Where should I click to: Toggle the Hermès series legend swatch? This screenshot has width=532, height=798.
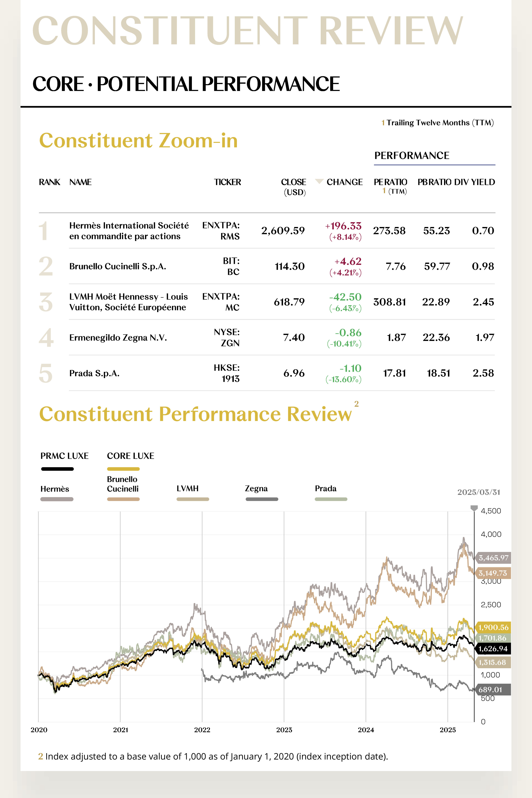[x=57, y=499]
